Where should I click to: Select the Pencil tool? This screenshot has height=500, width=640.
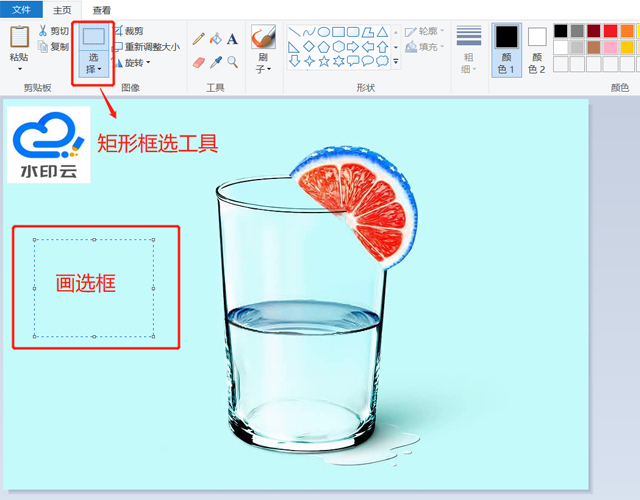pos(199,39)
